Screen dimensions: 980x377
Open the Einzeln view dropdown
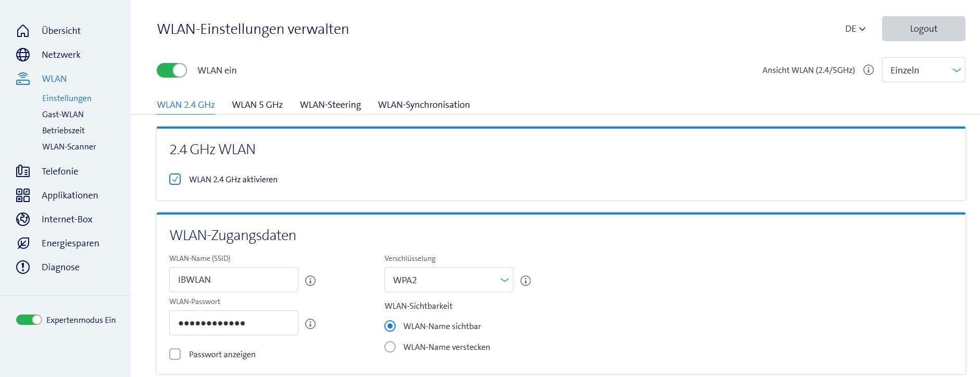[x=924, y=70]
